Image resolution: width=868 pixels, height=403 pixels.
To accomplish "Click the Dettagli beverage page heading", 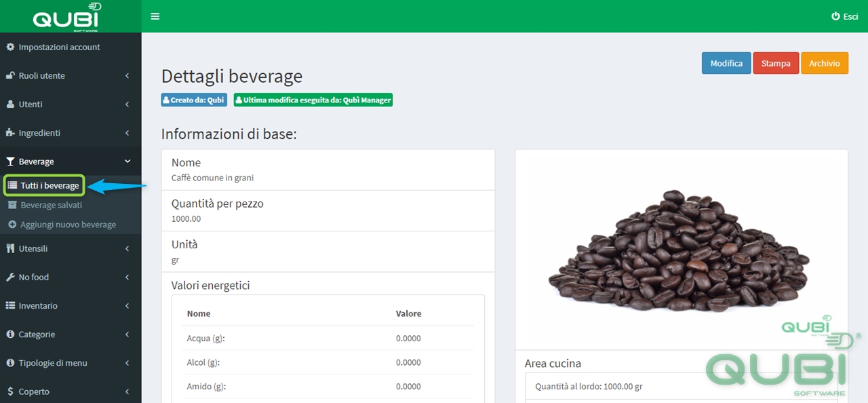I will coord(232,76).
